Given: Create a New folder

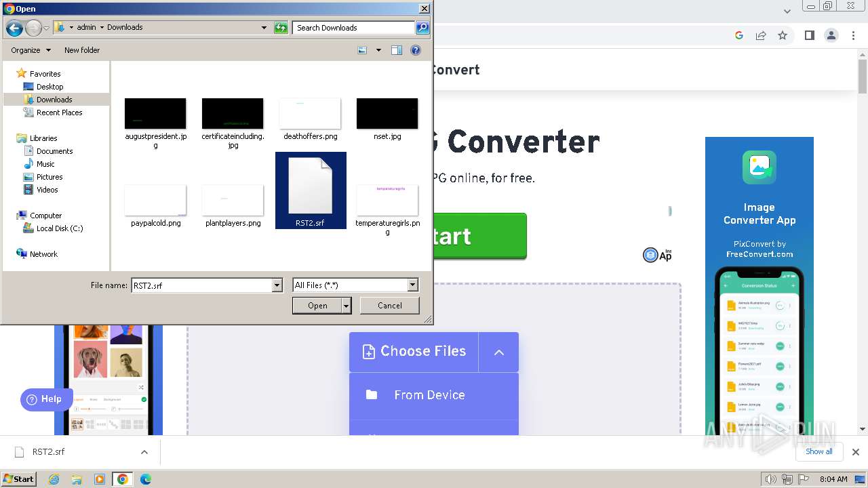Looking at the screenshot, I should point(82,50).
